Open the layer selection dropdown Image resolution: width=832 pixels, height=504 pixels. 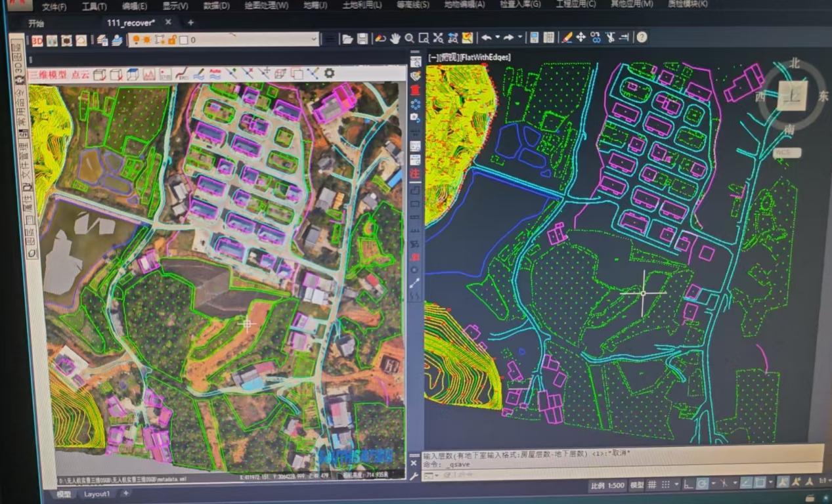coord(314,40)
